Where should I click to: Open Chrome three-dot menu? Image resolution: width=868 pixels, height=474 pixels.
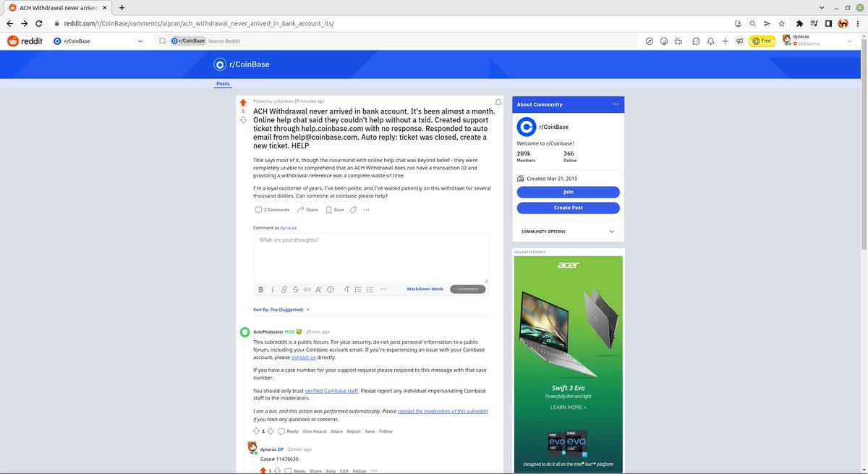857,23
